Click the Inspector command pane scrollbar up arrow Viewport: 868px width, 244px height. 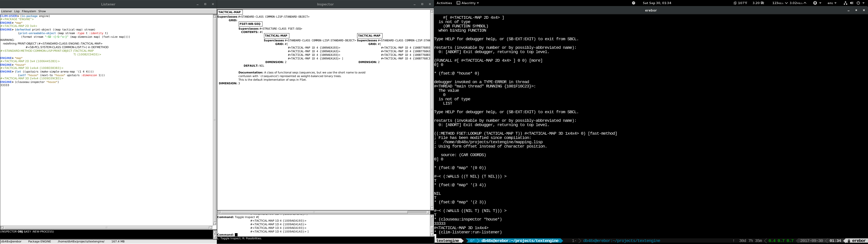432,217
